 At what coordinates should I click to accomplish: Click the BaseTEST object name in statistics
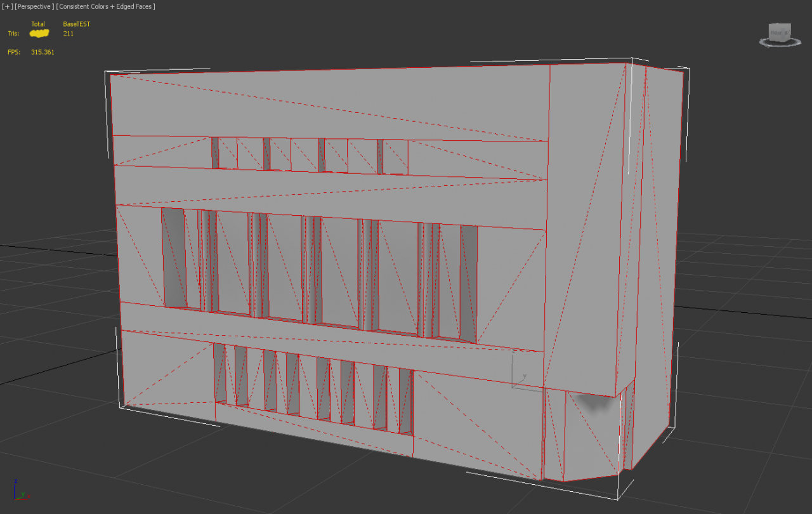[76, 24]
